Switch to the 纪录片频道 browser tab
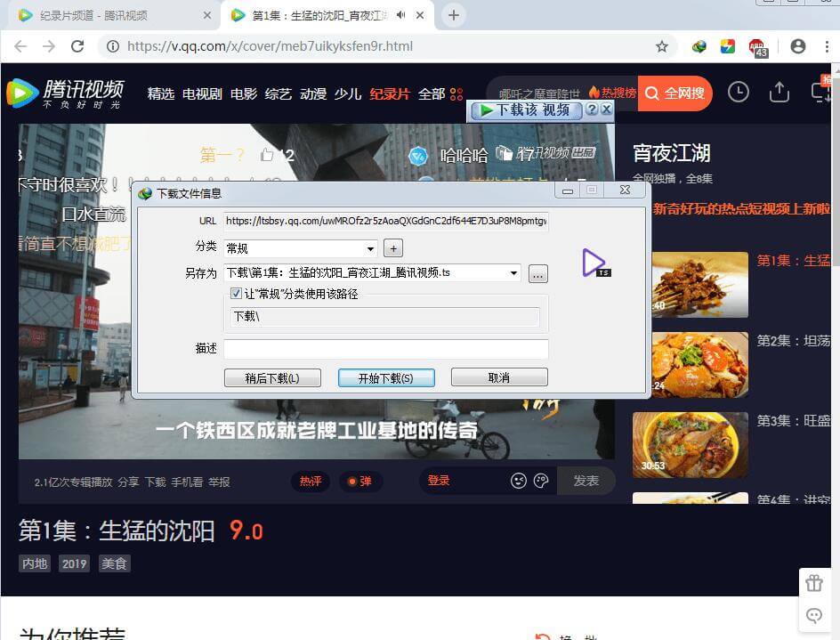The image size is (840, 640). (109, 15)
